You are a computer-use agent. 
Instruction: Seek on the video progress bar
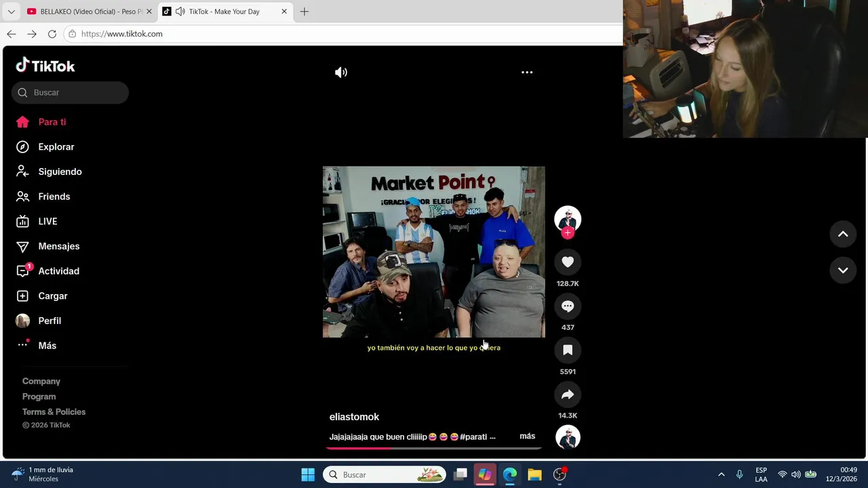(x=434, y=448)
